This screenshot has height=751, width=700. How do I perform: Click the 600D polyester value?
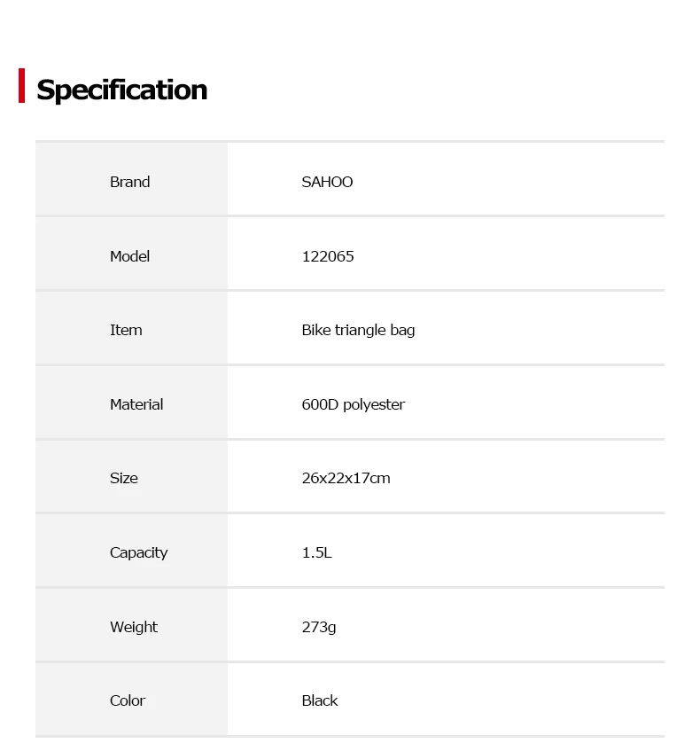[354, 404]
